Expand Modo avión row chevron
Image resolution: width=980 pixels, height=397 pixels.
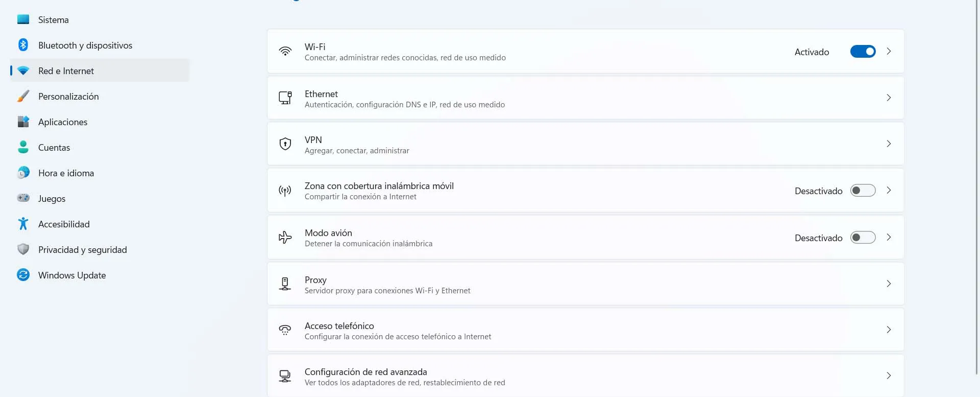click(889, 237)
